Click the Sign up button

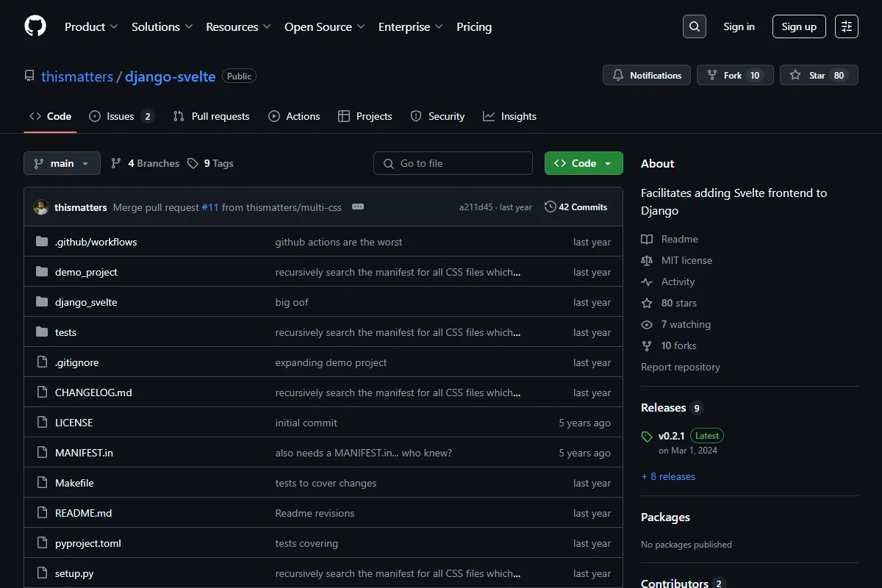[x=799, y=26]
